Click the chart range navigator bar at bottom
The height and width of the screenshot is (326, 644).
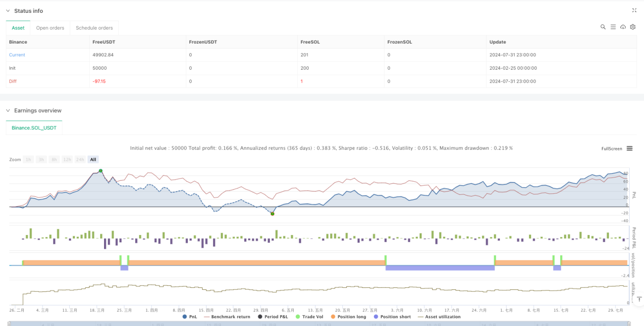click(320, 324)
